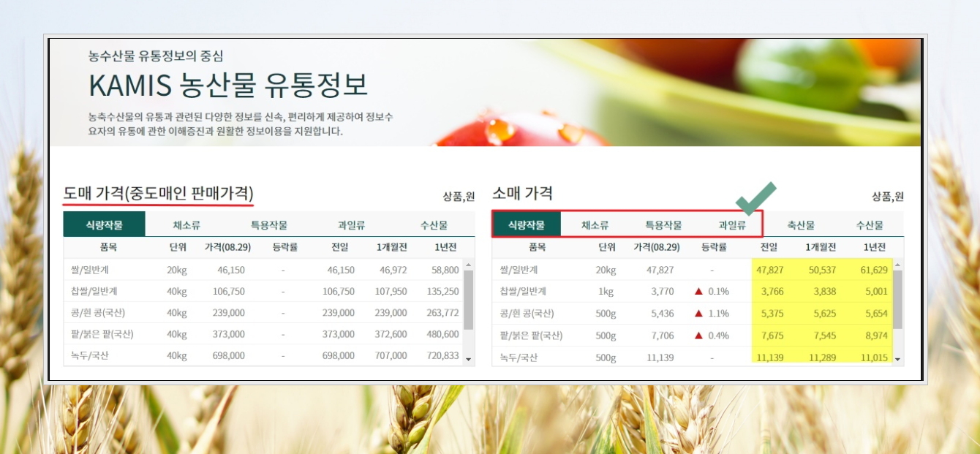980x454 pixels.
Task: Click the 11,015 value in retail table
Action: pyautogui.click(x=873, y=358)
